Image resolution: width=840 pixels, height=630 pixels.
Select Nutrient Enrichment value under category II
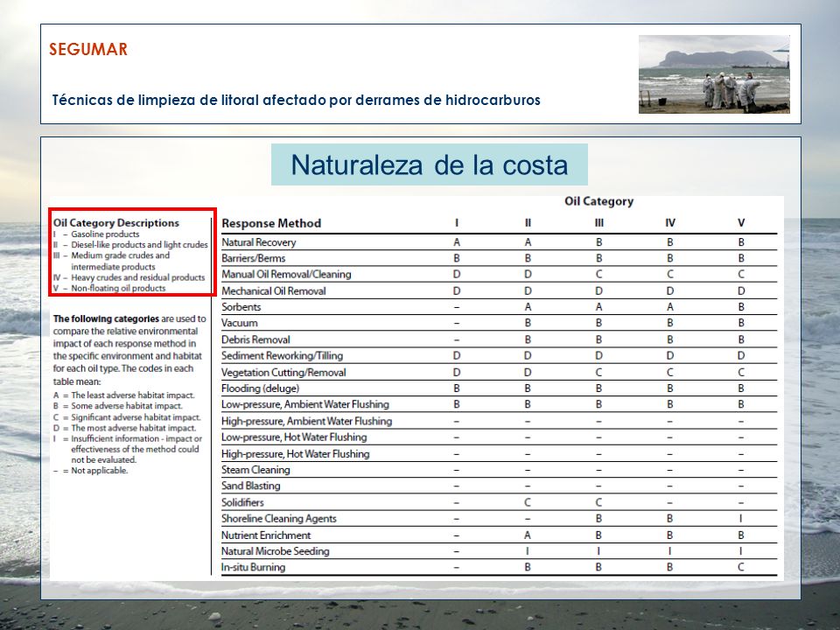coord(528,535)
